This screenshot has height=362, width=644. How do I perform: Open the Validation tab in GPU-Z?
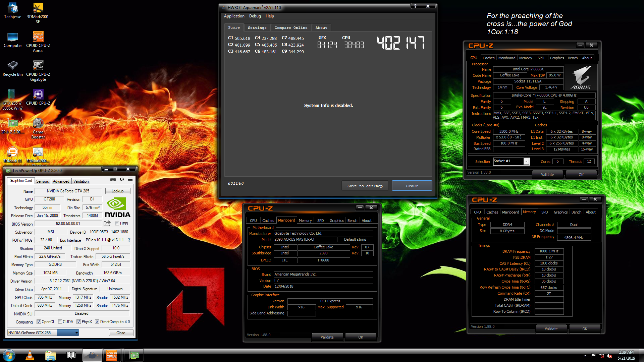coord(81,181)
